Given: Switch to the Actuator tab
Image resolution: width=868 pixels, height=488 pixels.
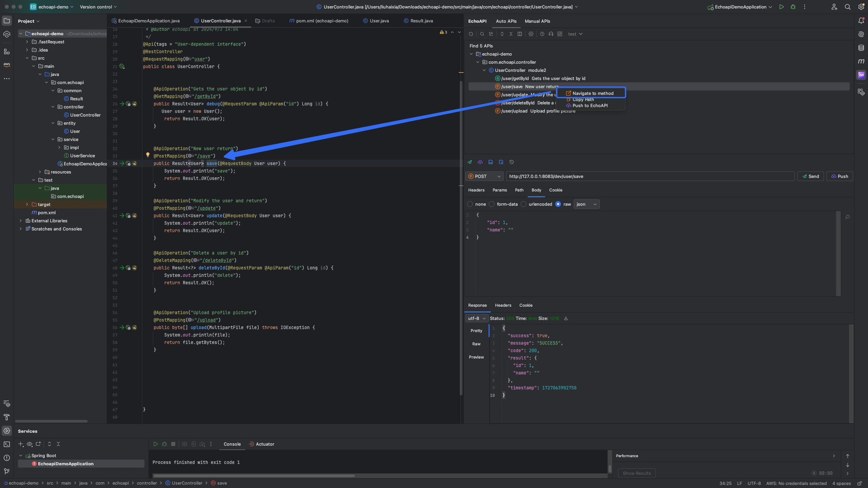Looking at the screenshot, I should [x=261, y=444].
